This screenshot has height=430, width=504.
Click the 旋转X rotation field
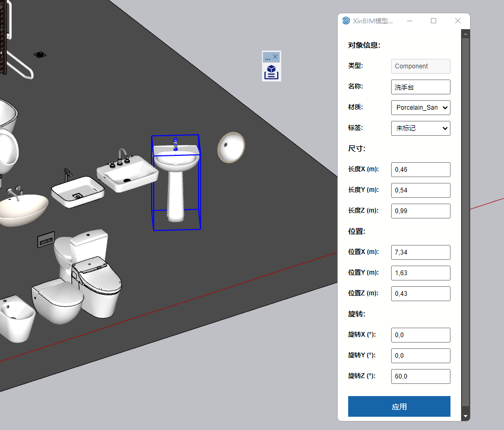pos(420,335)
